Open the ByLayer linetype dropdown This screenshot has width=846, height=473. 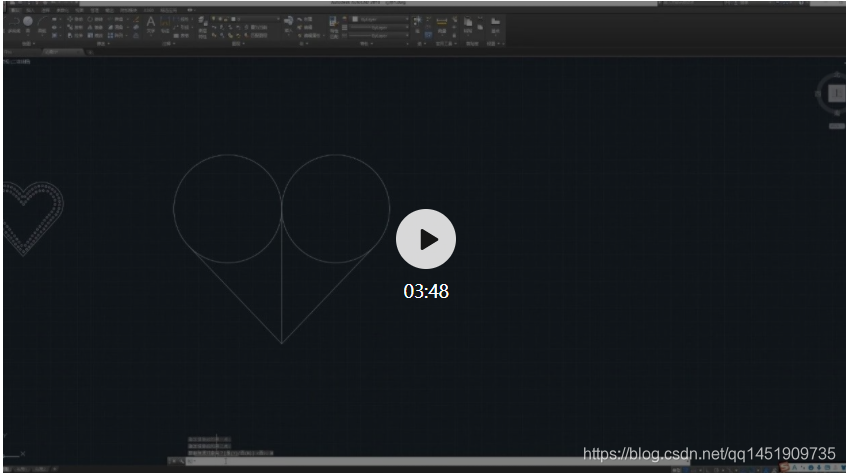pos(380,35)
